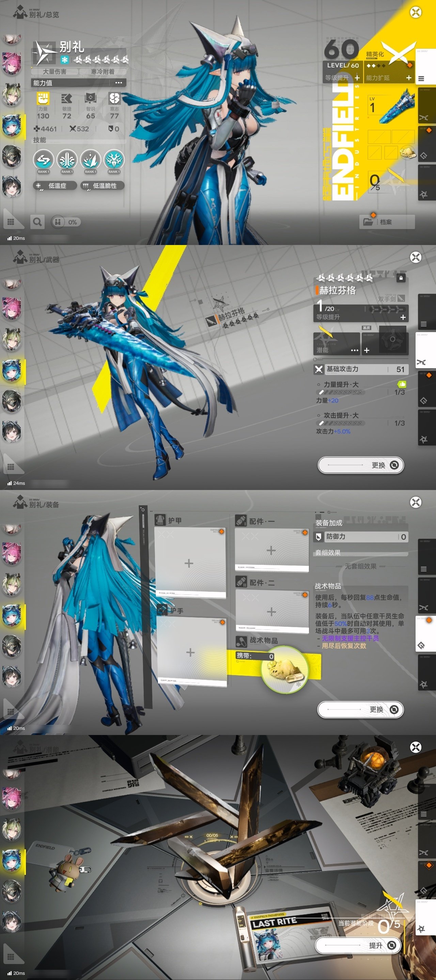This screenshot has height=980, width=436.
Task: Select the 大量伤害 tag
Action: (54, 71)
